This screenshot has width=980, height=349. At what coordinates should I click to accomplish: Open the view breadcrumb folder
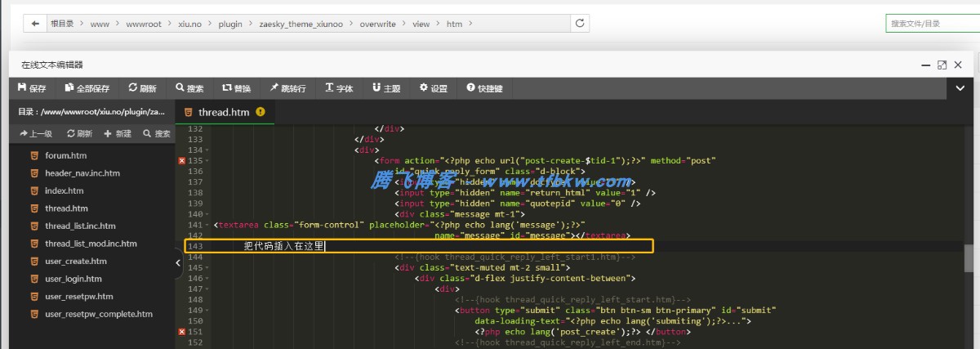[x=421, y=24]
